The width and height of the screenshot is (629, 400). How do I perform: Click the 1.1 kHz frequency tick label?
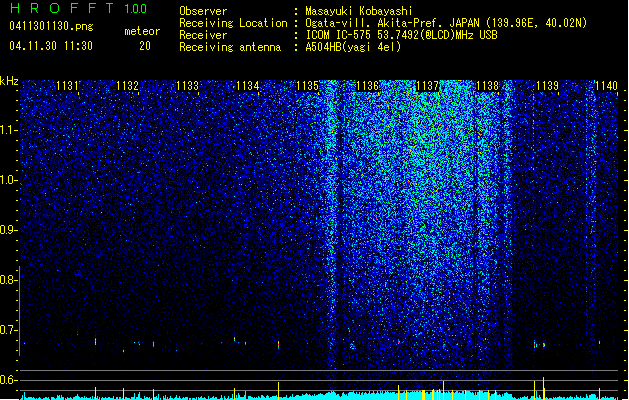9,130
